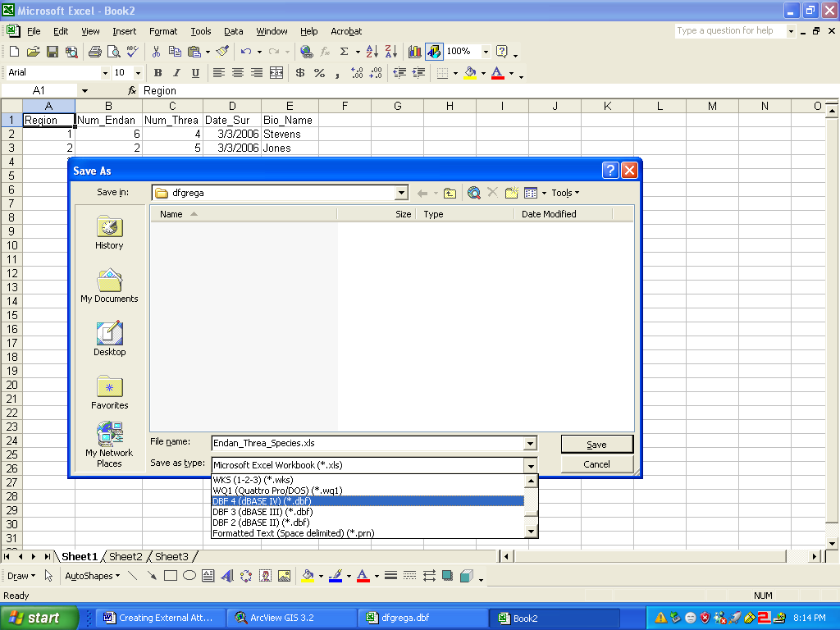Click the Font Color button in formatting toolbar
This screenshot has height=630, width=840.
tap(497, 73)
